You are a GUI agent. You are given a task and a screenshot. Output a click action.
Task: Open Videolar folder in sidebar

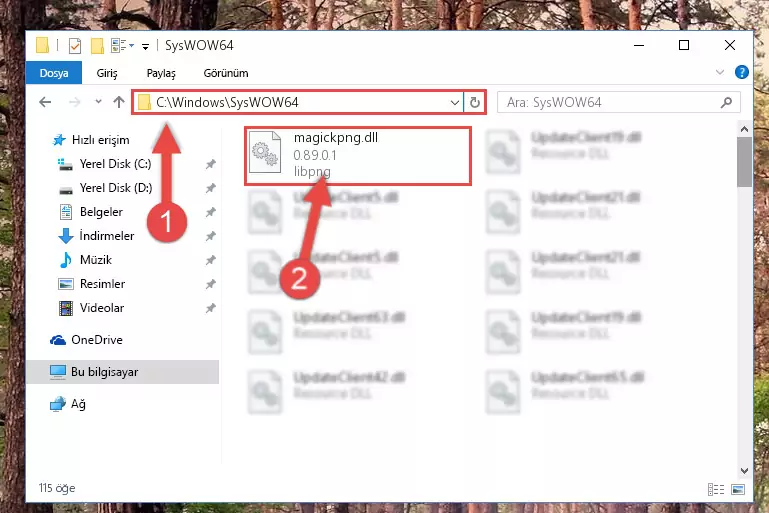91,308
